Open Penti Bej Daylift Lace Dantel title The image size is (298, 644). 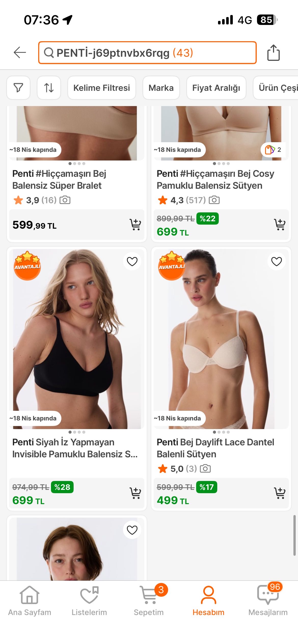pos(215,448)
